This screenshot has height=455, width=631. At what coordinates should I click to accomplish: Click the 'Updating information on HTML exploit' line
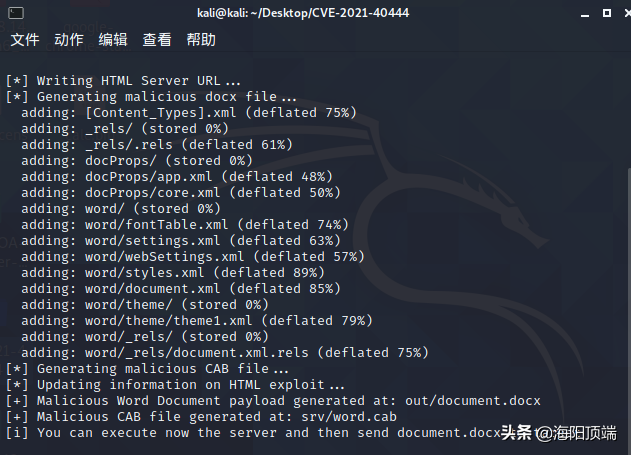[x=175, y=385]
